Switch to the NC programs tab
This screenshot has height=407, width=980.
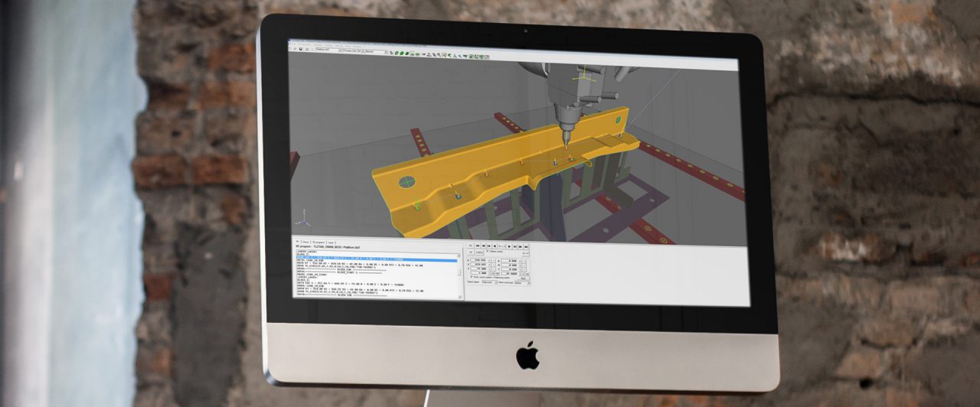(x=318, y=243)
